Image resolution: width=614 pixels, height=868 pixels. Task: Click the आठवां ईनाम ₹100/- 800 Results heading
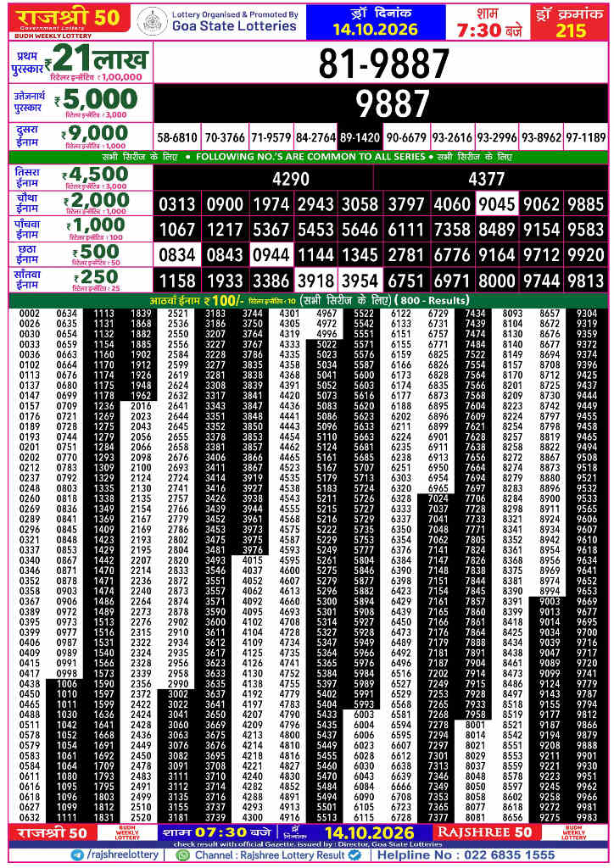click(310, 301)
